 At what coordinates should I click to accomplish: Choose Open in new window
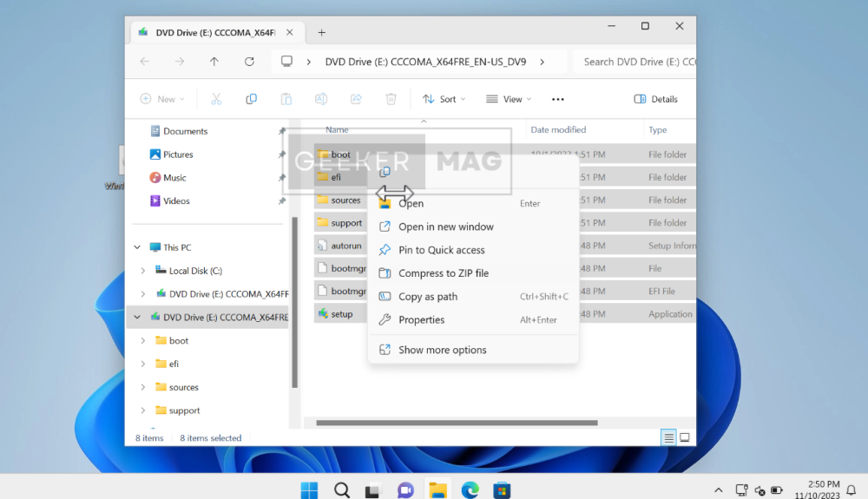click(x=473, y=227)
